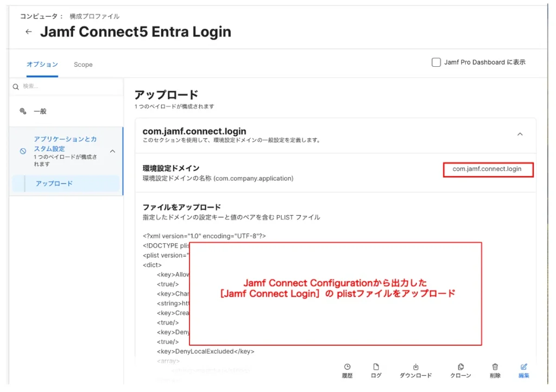The image size is (556, 392).
Task: Click the ダウンロード download icon
Action: (416, 367)
